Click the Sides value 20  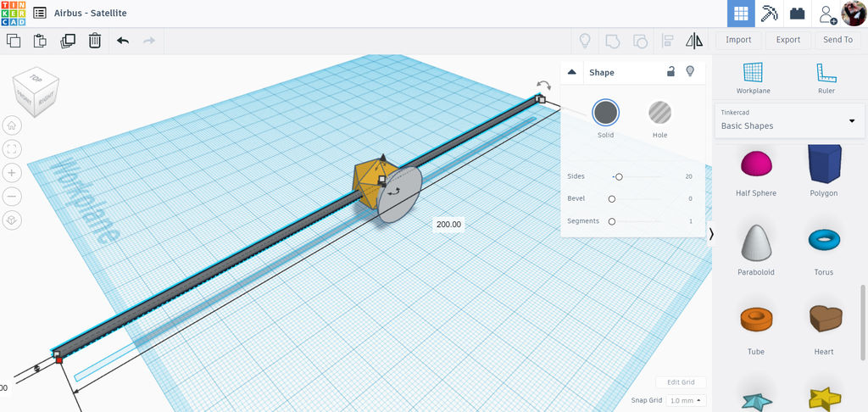tap(688, 176)
